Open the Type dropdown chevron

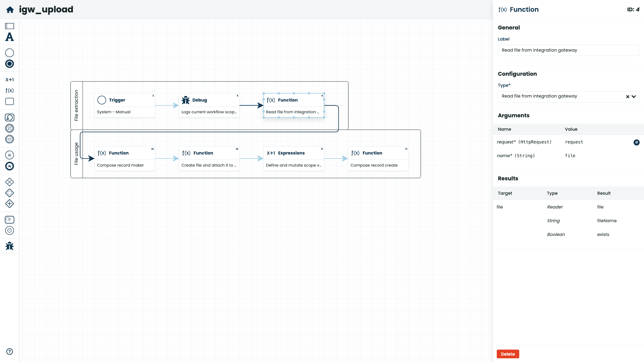(x=634, y=97)
